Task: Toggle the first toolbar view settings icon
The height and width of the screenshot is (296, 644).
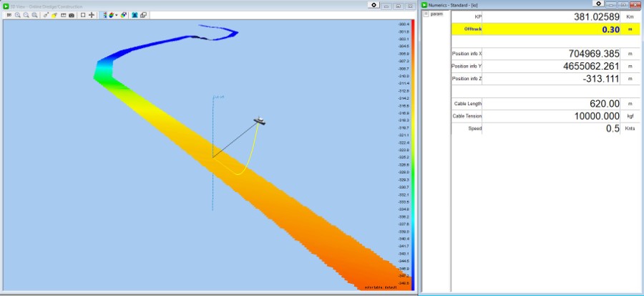Action: point(9,15)
